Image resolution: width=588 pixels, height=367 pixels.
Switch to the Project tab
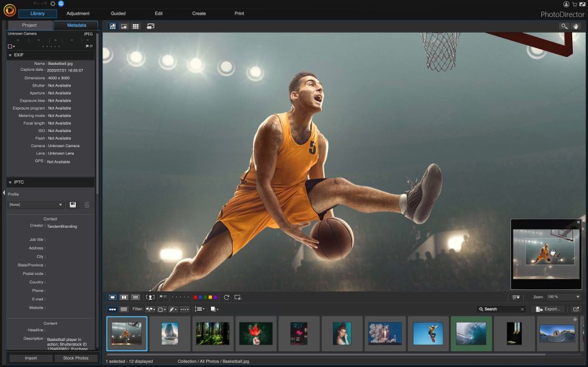tap(28, 25)
